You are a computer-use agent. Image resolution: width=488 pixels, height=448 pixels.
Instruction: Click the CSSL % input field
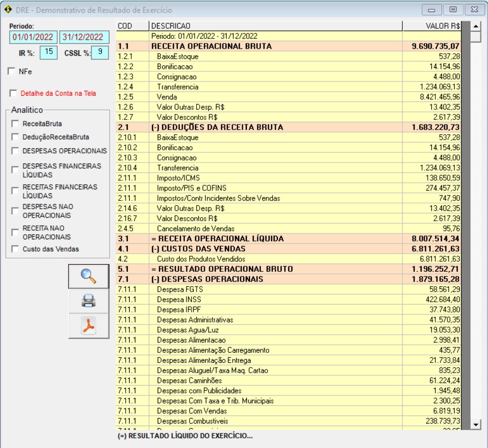pyautogui.click(x=100, y=52)
